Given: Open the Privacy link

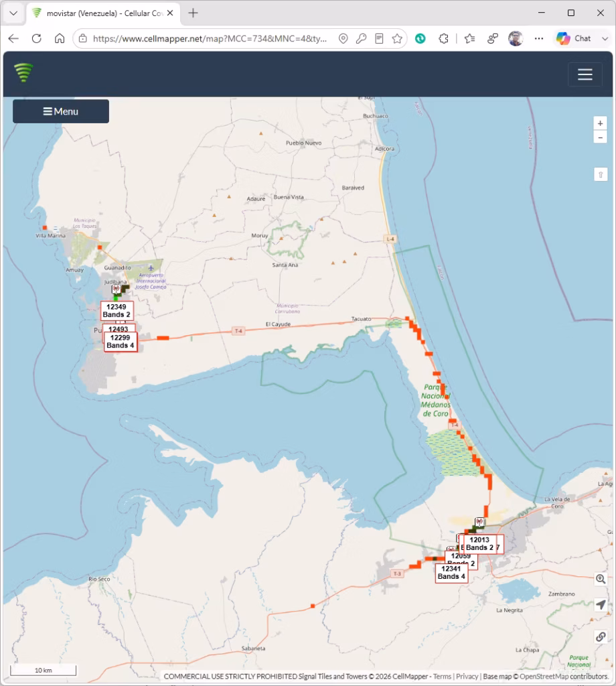Looking at the screenshot, I should click(467, 677).
